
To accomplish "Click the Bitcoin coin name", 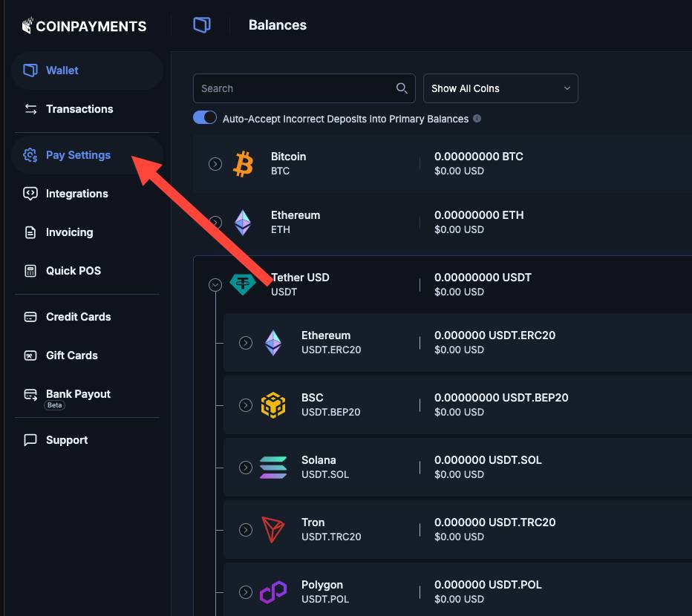I will click(x=289, y=156).
